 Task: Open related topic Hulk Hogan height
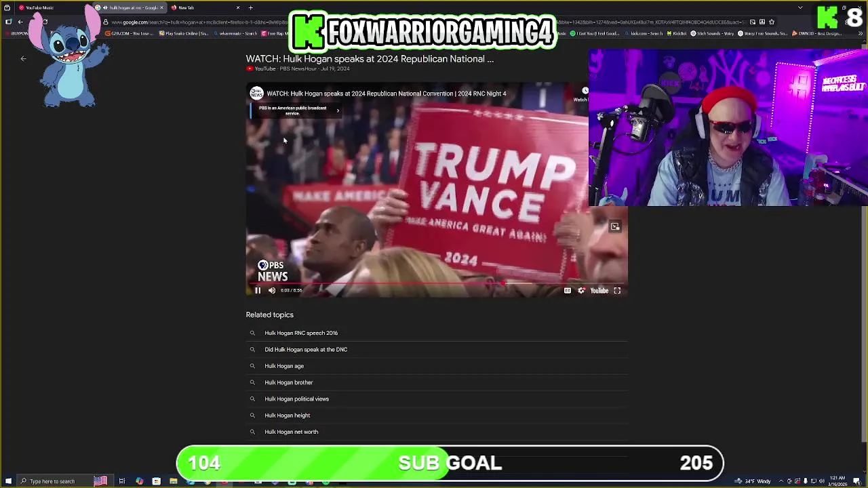[x=287, y=415]
